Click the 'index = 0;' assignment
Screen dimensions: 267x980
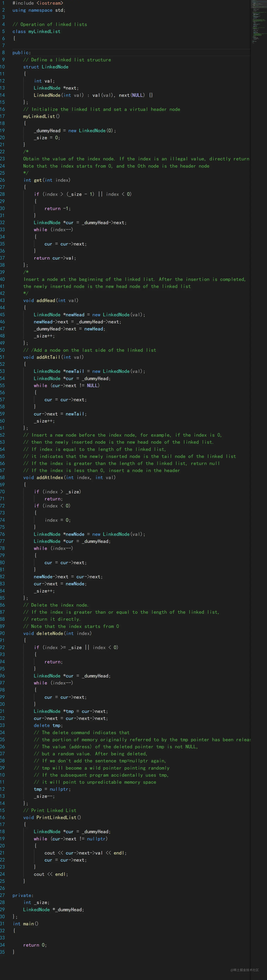pos(58,520)
